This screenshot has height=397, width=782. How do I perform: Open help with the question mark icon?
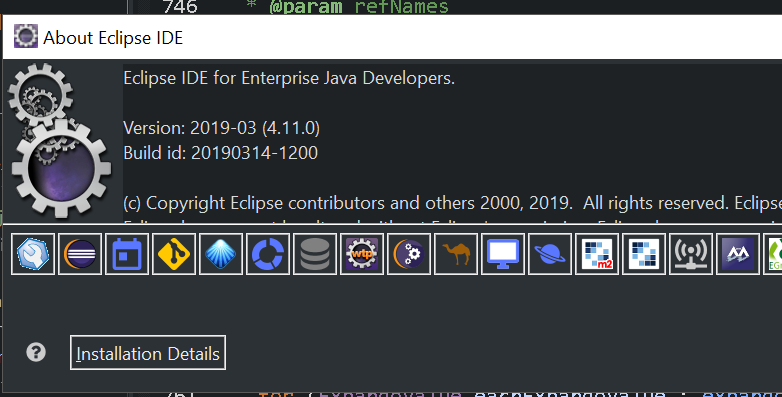[36, 353]
